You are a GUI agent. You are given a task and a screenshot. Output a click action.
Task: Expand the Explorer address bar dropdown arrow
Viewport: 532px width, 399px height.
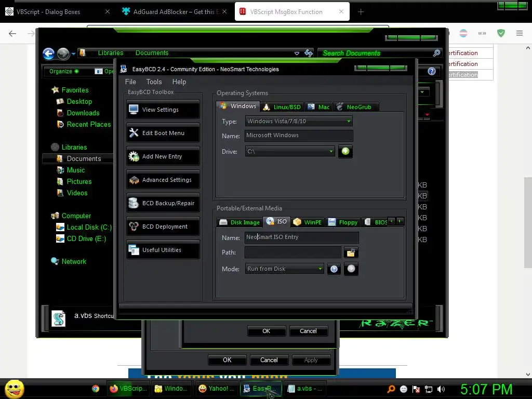(x=297, y=54)
